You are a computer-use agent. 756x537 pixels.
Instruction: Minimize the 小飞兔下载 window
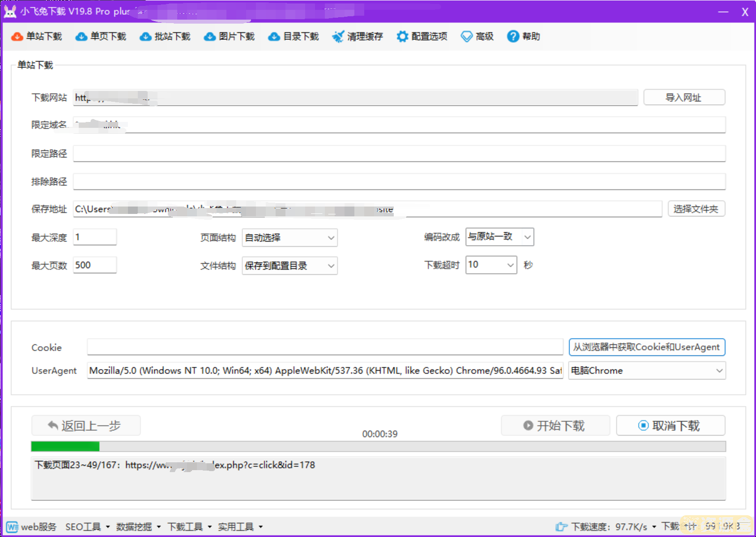tap(723, 12)
